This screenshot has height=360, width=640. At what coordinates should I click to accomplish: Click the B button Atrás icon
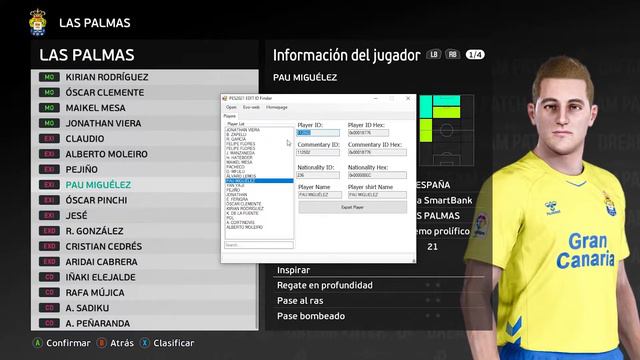coord(101,343)
